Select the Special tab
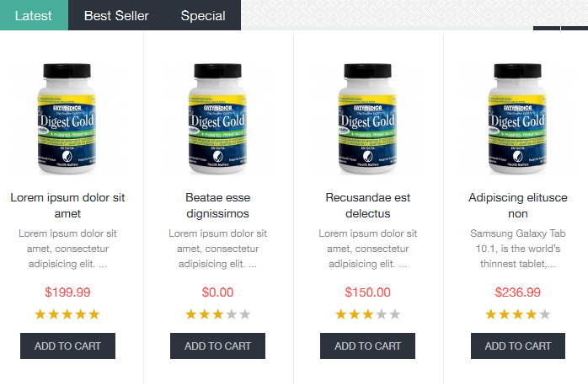 click(x=203, y=15)
